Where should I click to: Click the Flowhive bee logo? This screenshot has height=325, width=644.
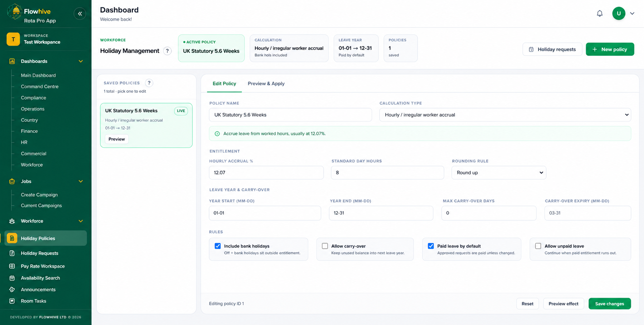coord(15,12)
